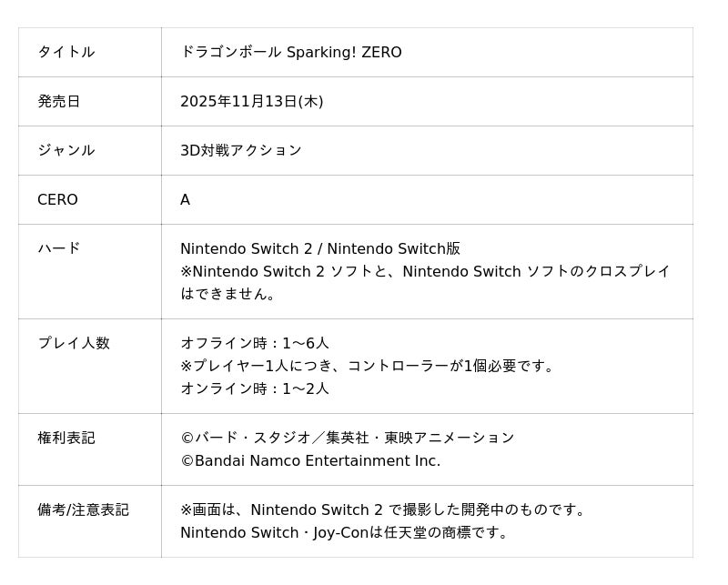Image resolution: width=728 pixels, height=585 pixels.
Task: Click the CERO row label
Action: pyautogui.click(x=57, y=199)
